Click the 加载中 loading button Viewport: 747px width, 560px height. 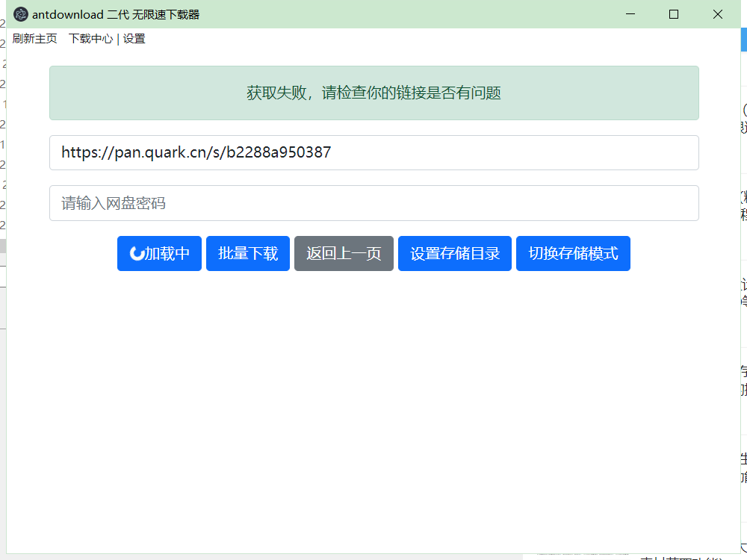point(159,253)
